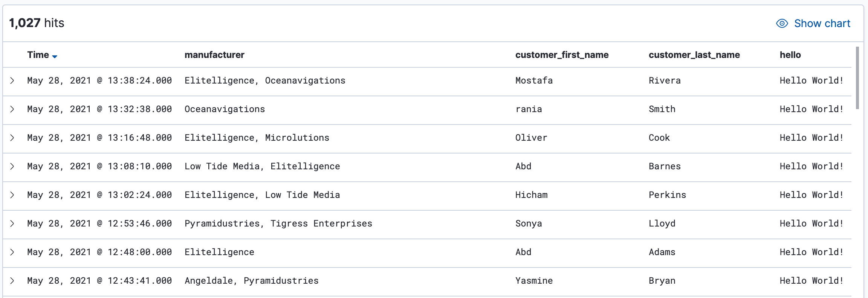Image resolution: width=868 pixels, height=298 pixels.
Task: Click the customer_last_name column header
Action: point(694,55)
